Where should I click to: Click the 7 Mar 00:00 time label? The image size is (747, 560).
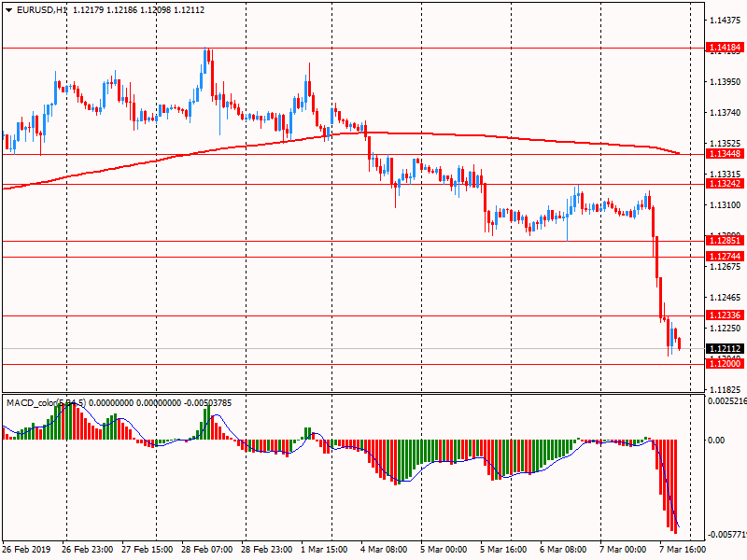click(x=623, y=549)
